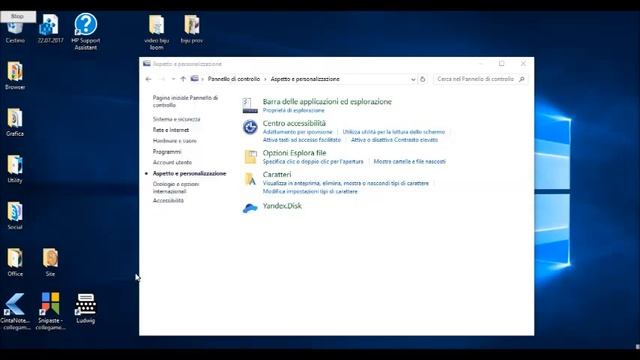Click Specifica clic o doppio clic per l'apertura
640x360 pixels.
[313, 162]
